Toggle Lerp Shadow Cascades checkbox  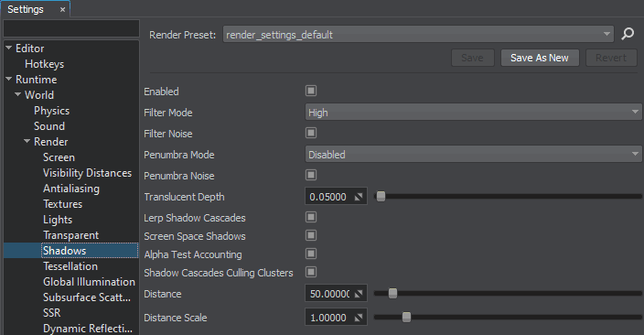tap(311, 217)
